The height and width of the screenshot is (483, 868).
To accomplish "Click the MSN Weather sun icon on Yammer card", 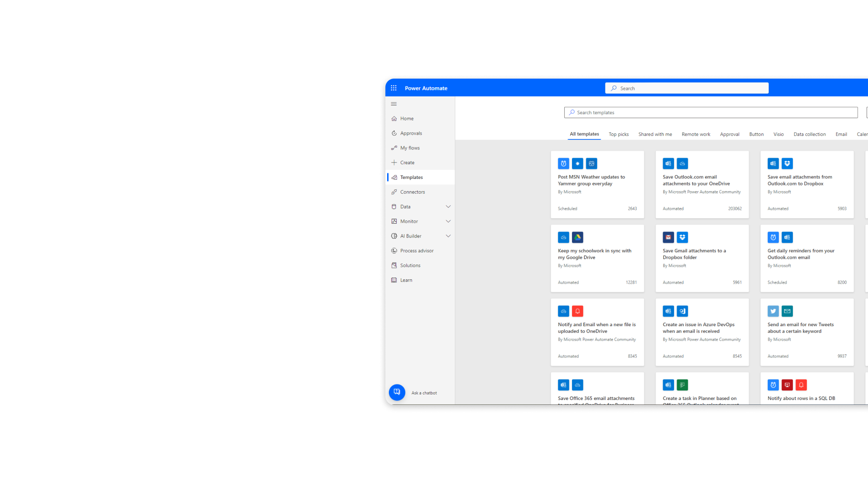I will point(578,164).
